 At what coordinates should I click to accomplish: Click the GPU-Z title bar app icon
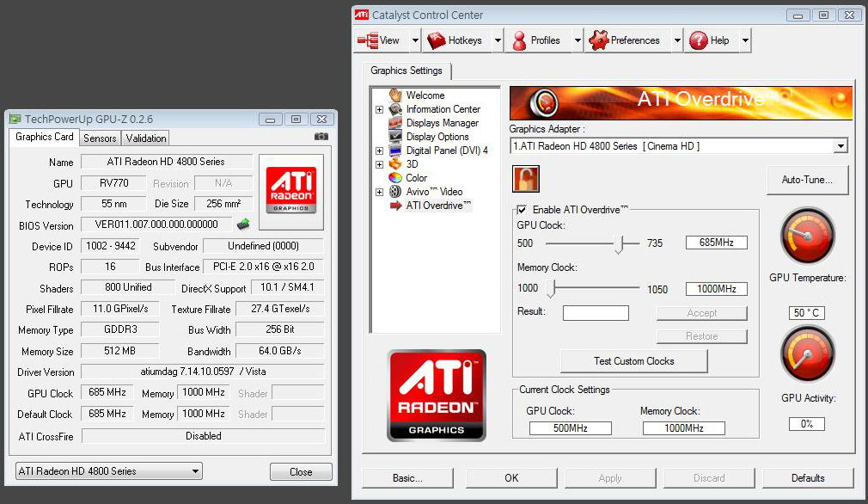coord(15,119)
